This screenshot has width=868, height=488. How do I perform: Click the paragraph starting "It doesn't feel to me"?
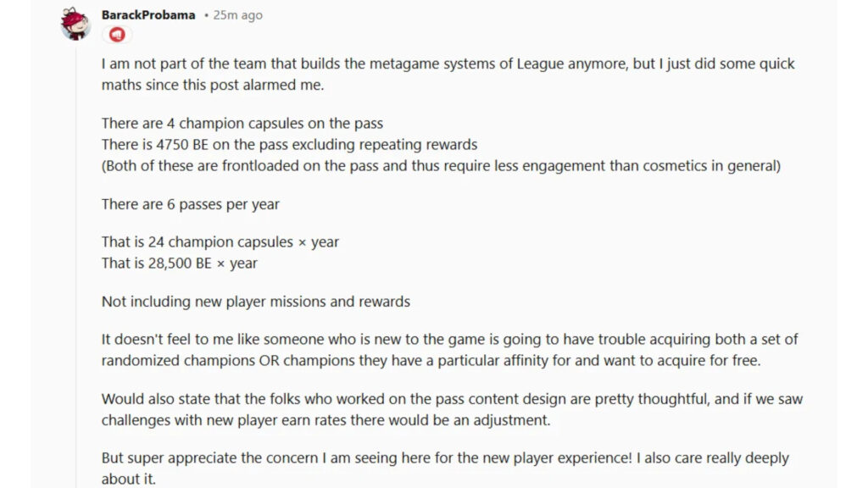[x=449, y=339]
